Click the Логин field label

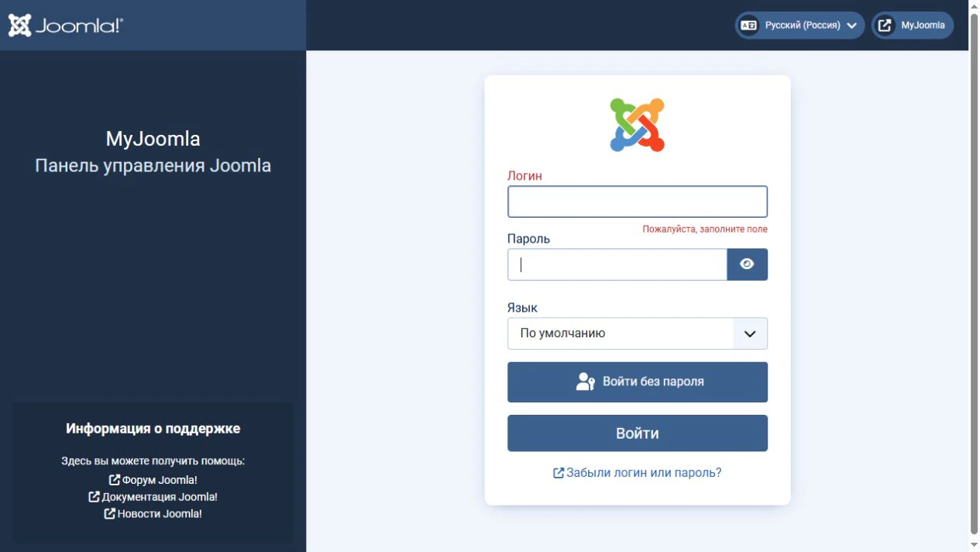tap(524, 176)
